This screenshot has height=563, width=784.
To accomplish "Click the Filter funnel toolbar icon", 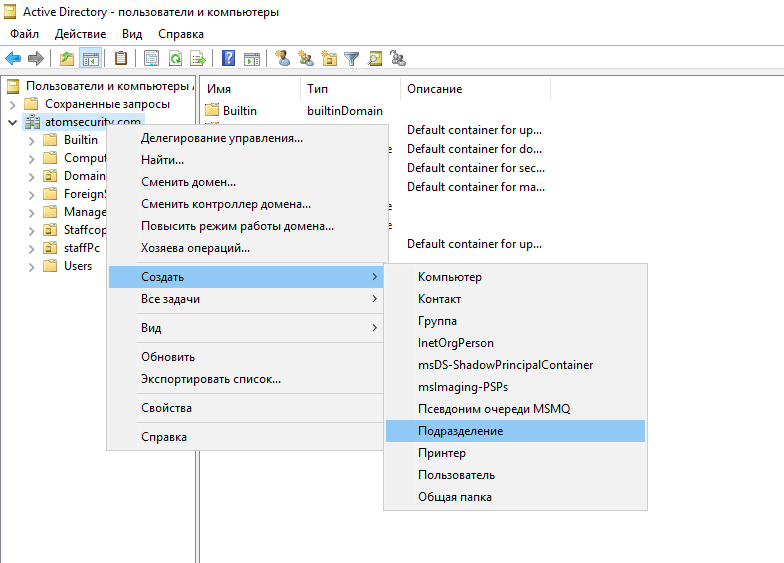I will point(351,58).
